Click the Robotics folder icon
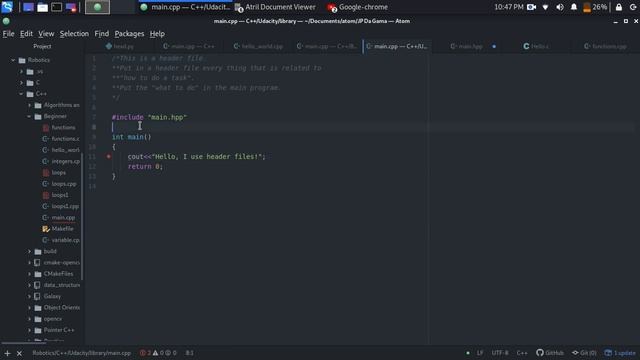This screenshot has height=360, width=640. [x=22, y=60]
